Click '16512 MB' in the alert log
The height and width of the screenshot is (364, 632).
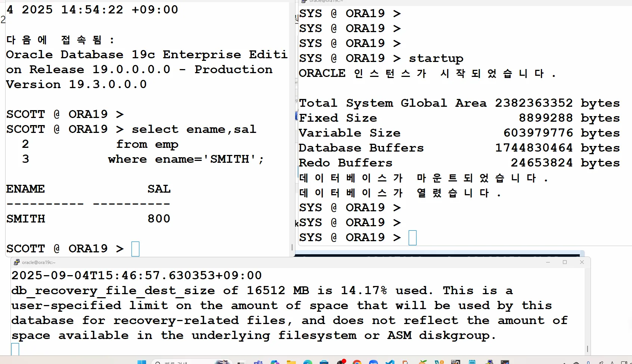(x=278, y=290)
